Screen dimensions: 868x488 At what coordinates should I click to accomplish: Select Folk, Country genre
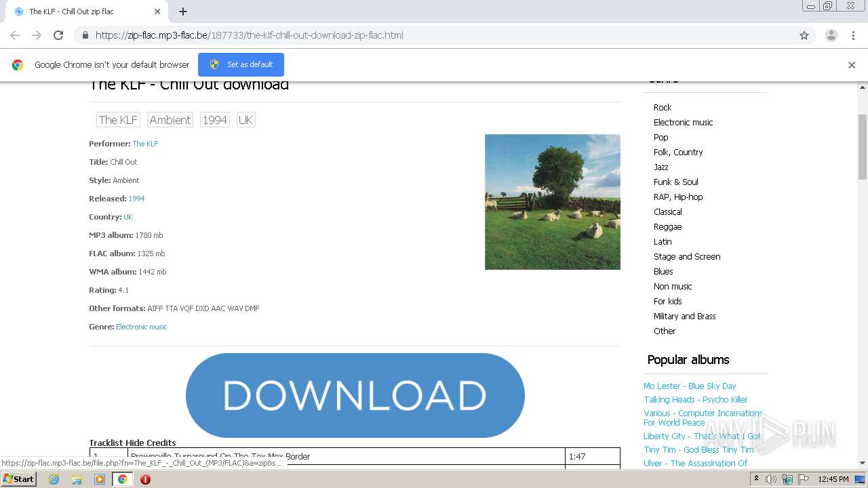[678, 152]
